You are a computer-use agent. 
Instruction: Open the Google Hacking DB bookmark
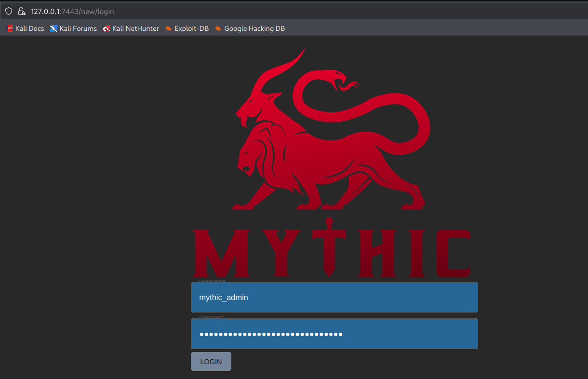tap(250, 28)
